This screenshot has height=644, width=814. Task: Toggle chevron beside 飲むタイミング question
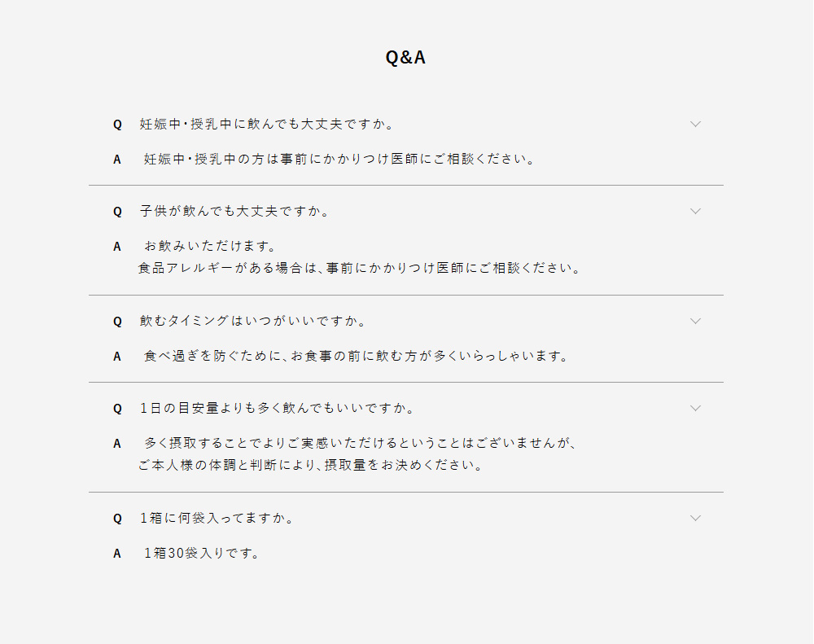tap(695, 321)
